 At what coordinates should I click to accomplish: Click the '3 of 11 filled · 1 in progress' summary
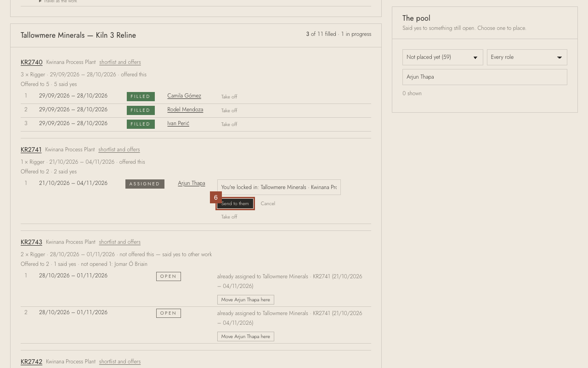click(339, 34)
